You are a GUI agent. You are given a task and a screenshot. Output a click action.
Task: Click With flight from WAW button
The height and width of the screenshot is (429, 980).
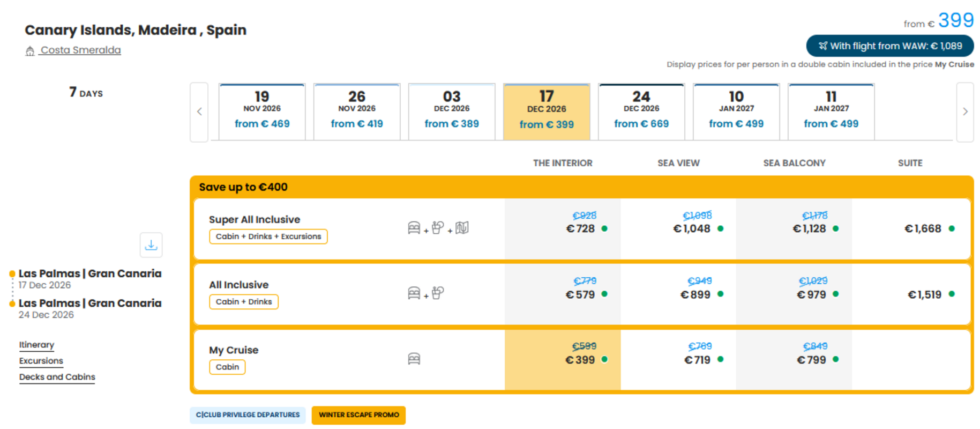[x=890, y=46]
